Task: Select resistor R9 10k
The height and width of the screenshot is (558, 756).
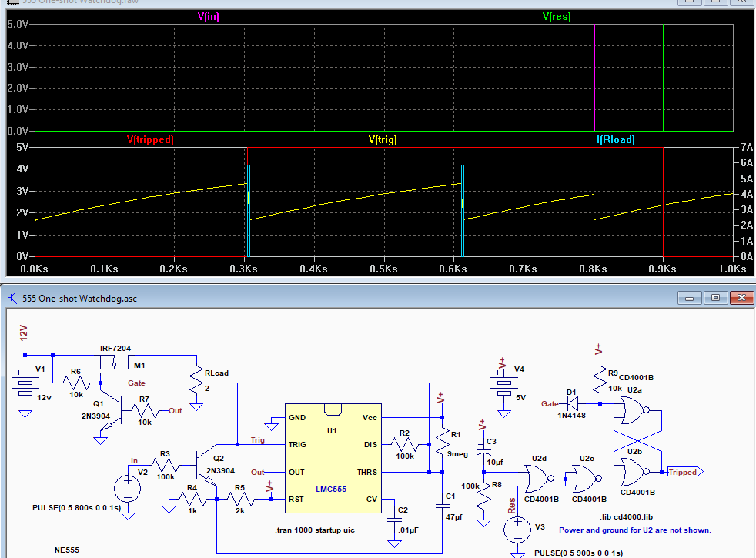Action: 600,381
